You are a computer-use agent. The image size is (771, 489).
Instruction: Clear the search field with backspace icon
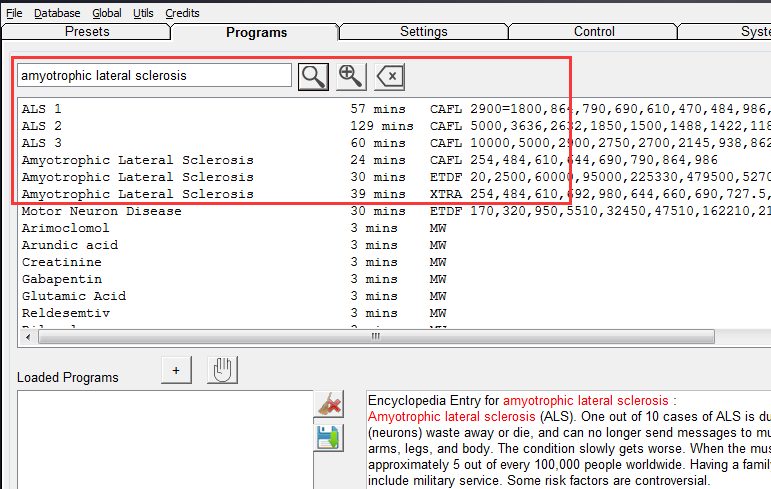(x=389, y=76)
